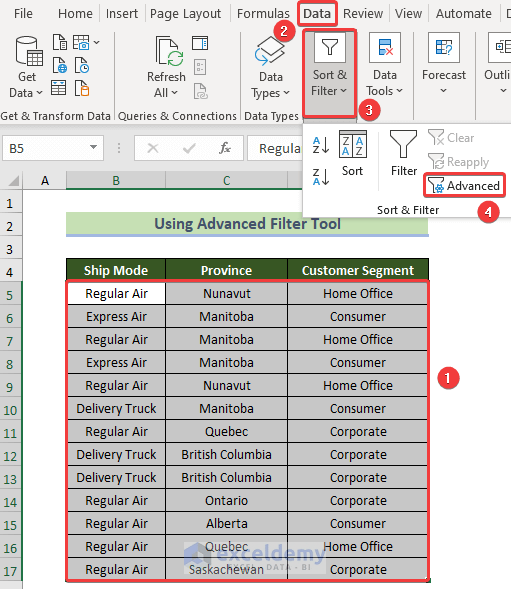Click the Customer Segment header cell
511x589 pixels.
(x=358, y=270)
